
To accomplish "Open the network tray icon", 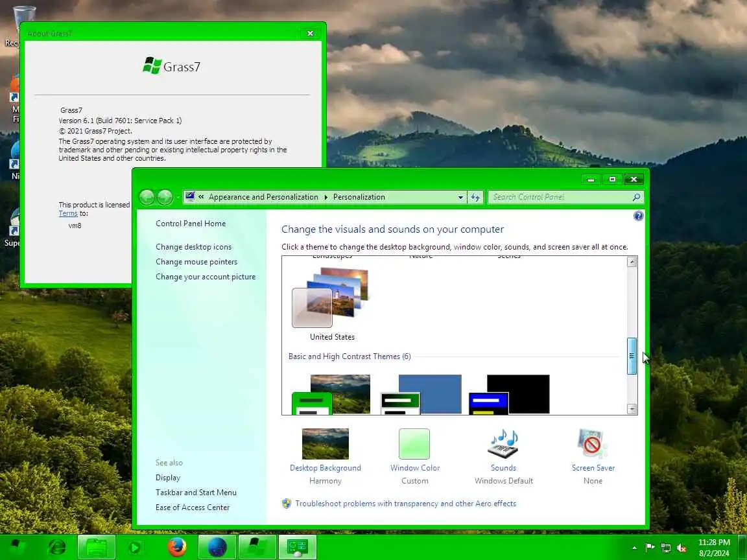I will 666,548.
